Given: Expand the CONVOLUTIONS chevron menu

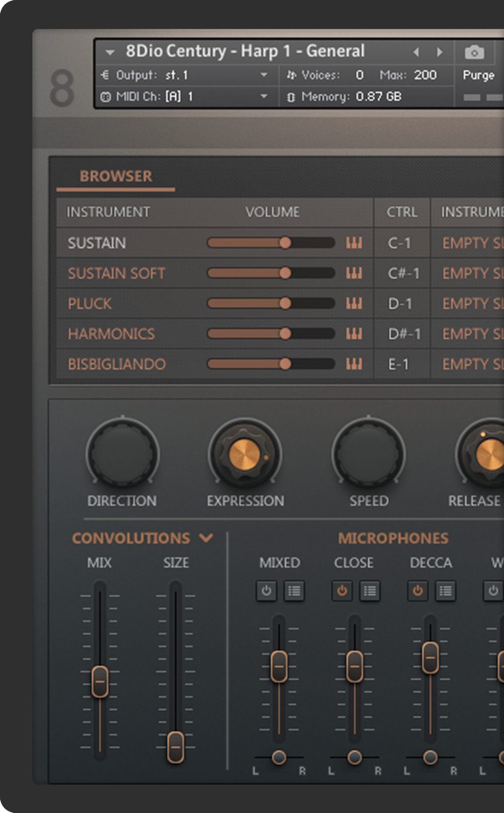Looking at the screenshot, I should tap(206, 538).
